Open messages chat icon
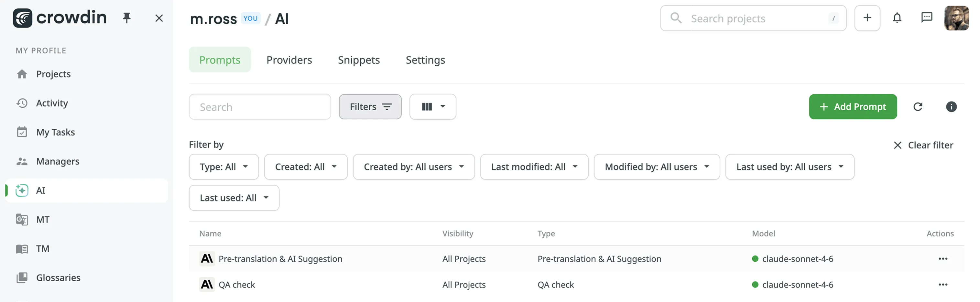 [926, 18]
